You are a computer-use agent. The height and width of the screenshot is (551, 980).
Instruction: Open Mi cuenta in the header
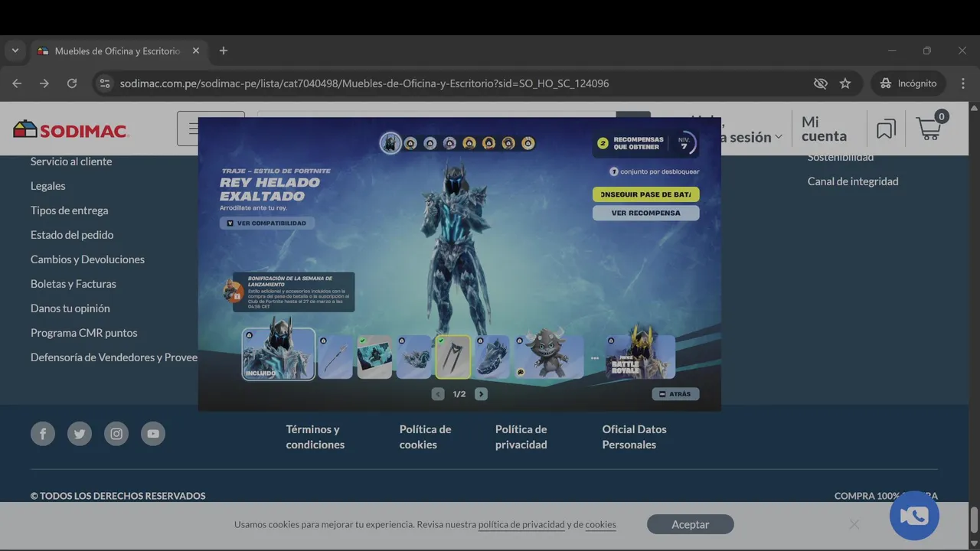click(x=824, y=129)
